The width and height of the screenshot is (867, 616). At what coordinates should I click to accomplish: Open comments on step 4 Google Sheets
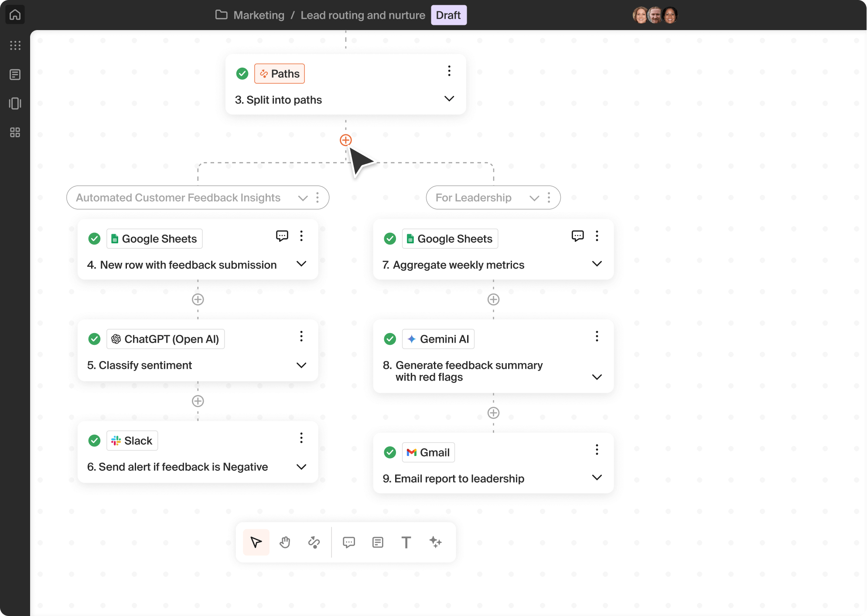point(282,236)
